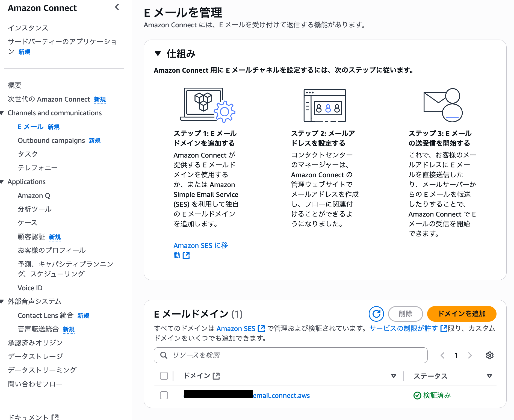
Task: Click ステップ 2: メールアドレスを設定する heading
Action: click(x=323, y=138)
